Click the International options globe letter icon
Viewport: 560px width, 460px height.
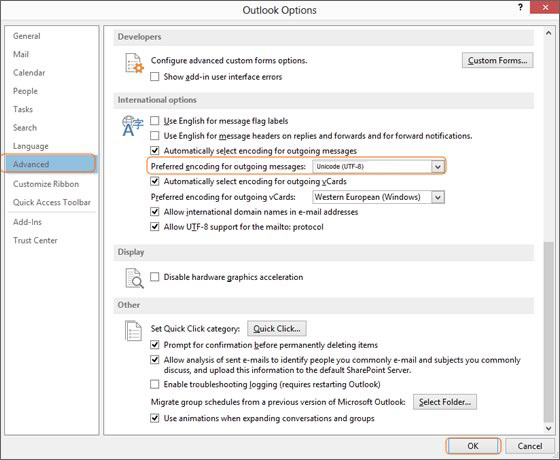point(132,126)
